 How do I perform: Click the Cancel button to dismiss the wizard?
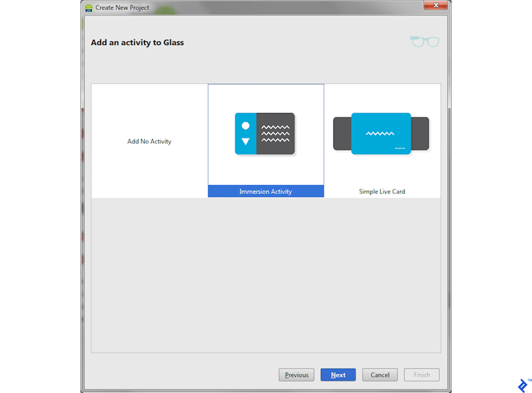[x=380, y=375]
